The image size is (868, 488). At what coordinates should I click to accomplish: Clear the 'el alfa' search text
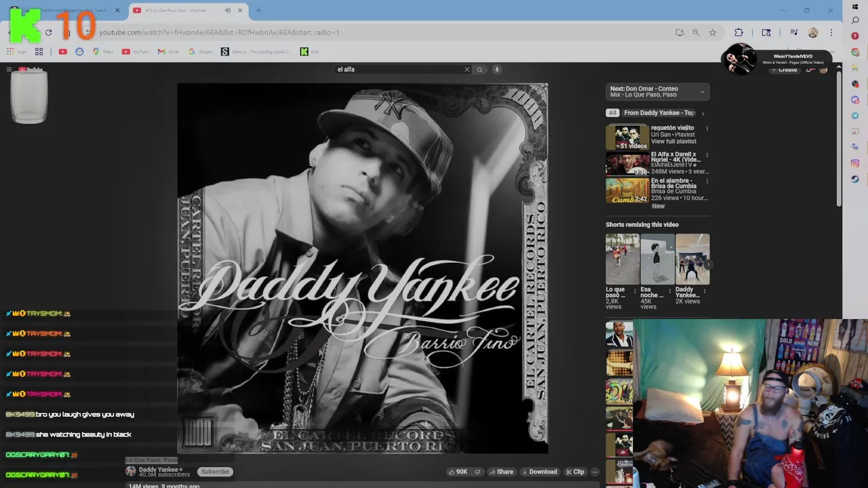(x=467, y=69)
